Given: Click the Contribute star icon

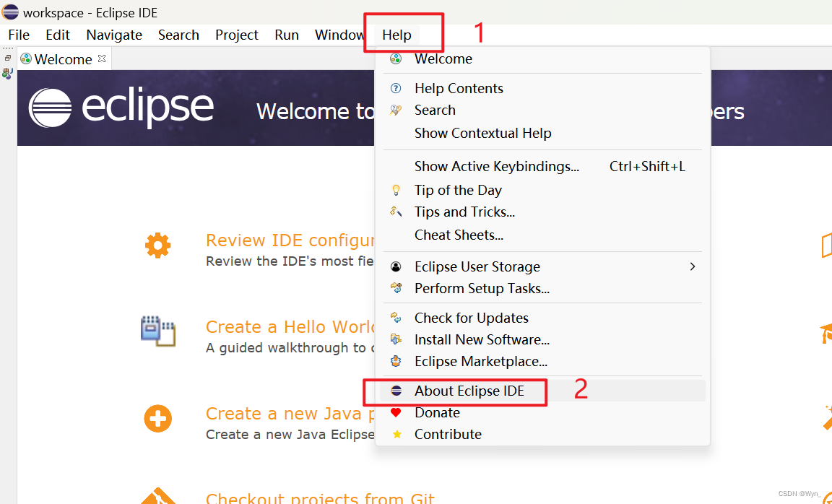Looking at the screenshot, I should pos(396,434).
